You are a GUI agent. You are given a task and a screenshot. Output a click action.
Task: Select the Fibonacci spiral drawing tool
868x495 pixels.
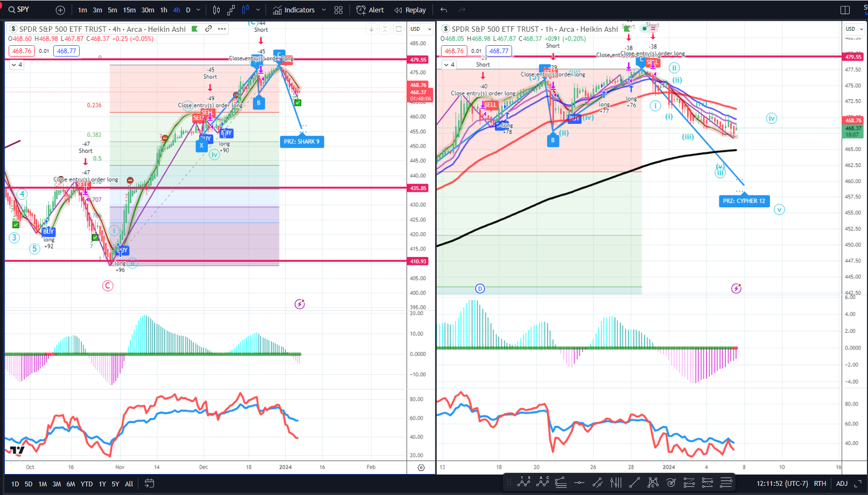click(x=671, y=483)
